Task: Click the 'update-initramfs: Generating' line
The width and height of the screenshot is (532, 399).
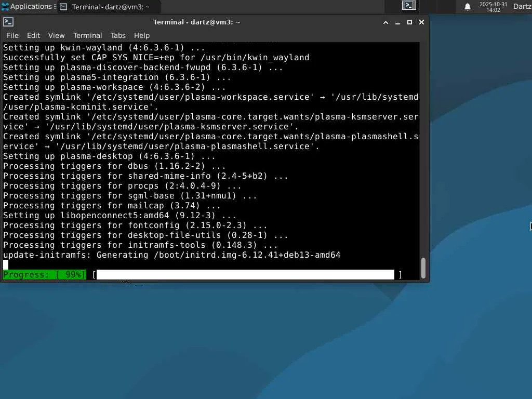Action: (x=171, y=255)
